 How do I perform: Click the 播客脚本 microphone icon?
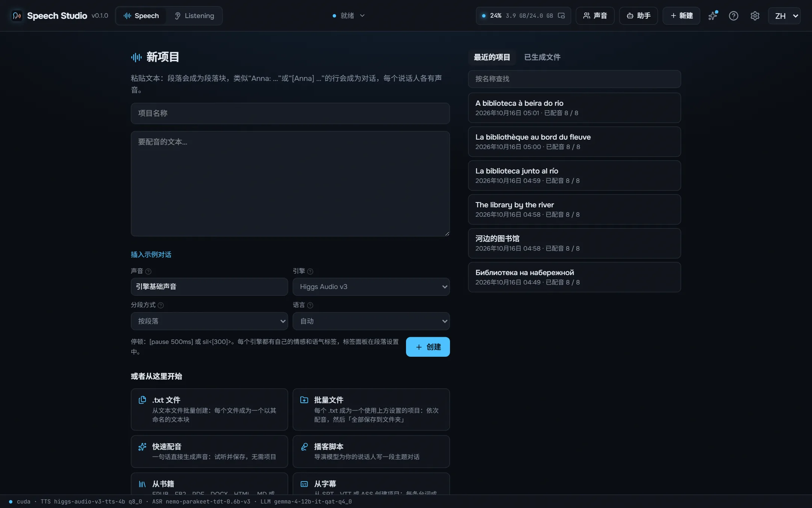[304, 447]
